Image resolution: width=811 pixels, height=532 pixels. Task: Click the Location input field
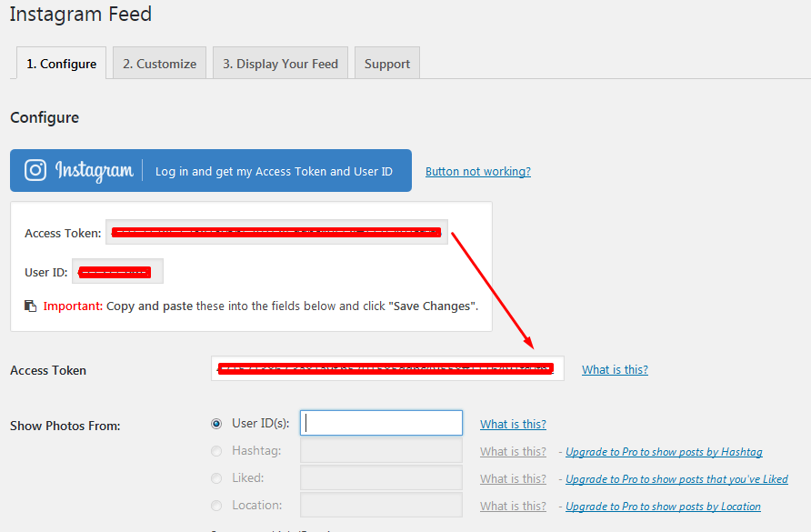point(381,505)
